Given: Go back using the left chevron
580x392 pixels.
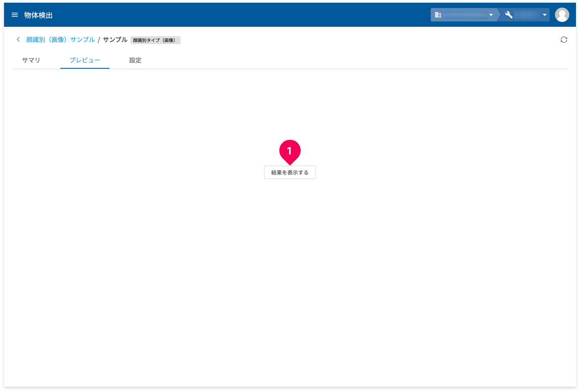Looking at the screenshot, I should coord(18,39).
